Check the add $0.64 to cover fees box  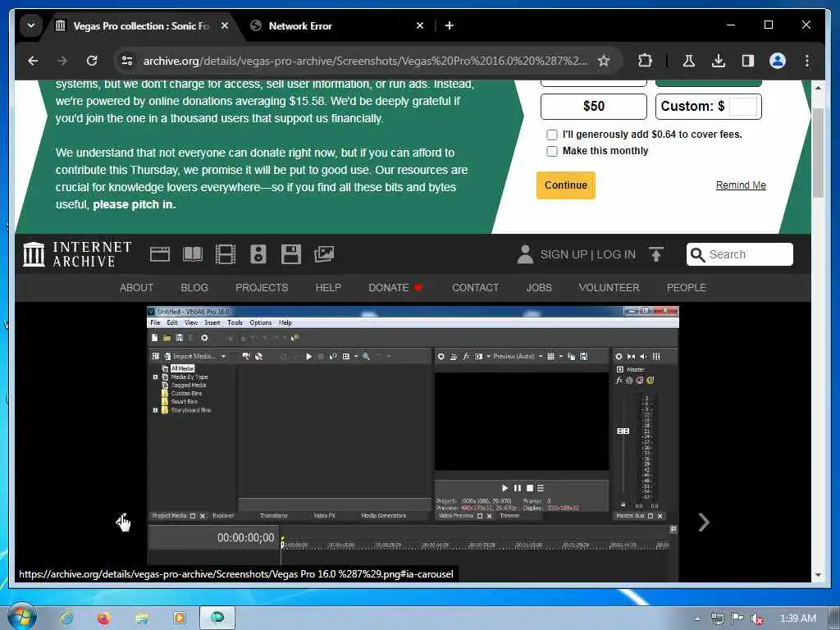[x=552, y=135]
